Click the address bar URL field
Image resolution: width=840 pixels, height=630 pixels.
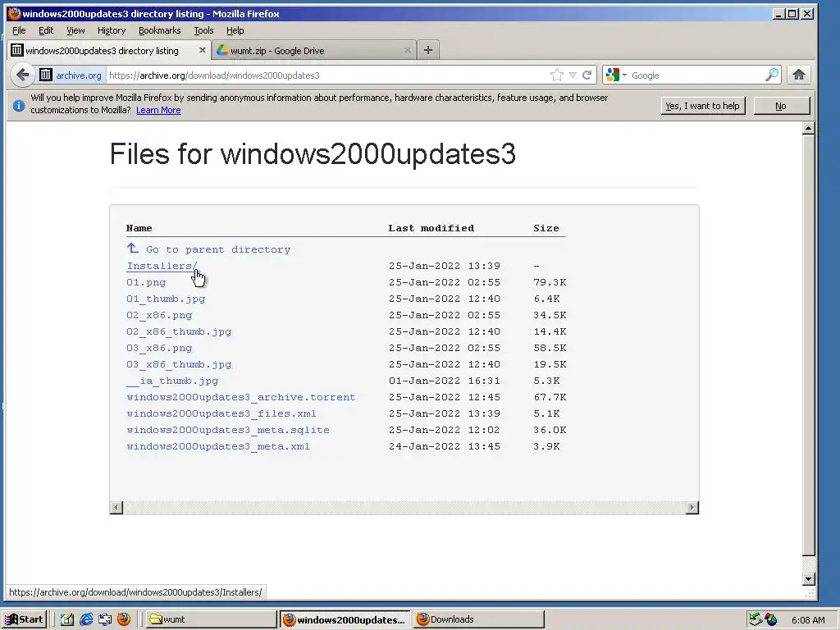[326, 75]
